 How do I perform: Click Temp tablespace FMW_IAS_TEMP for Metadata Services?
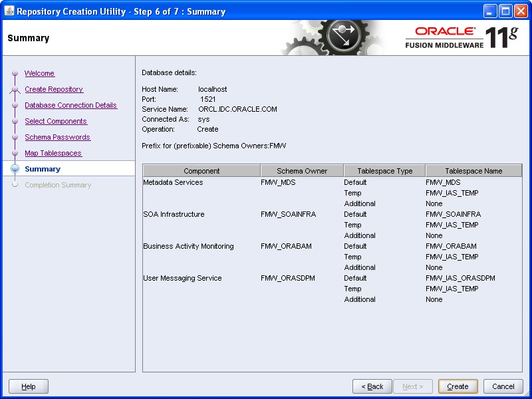click(452, 193)
